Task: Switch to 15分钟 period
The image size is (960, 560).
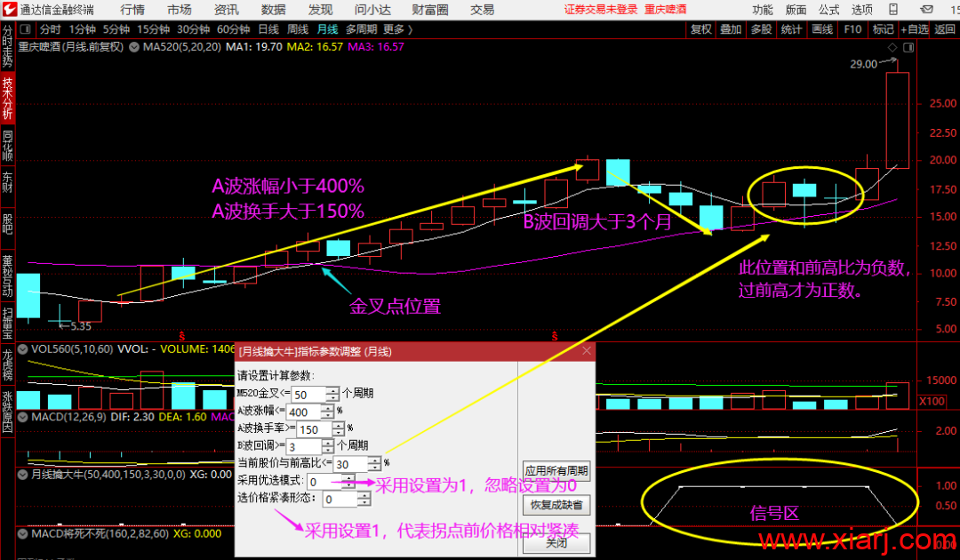Action: tap(154, 29)
